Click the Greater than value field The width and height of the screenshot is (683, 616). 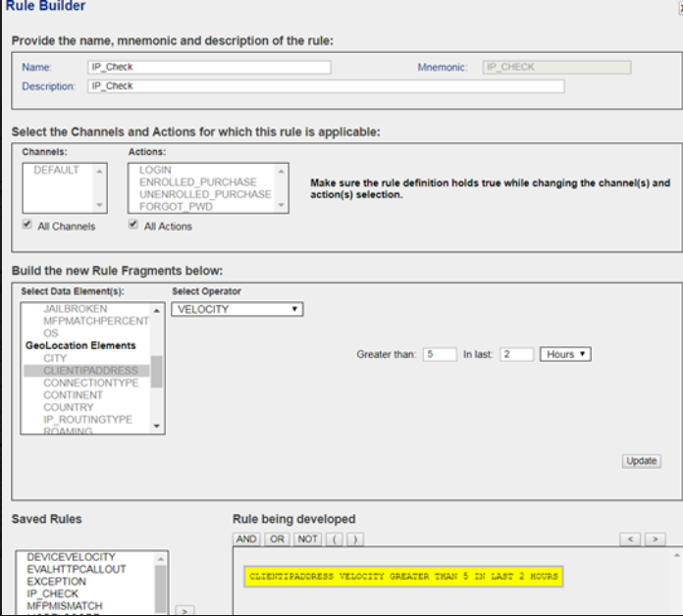click(x=440, y=354)
